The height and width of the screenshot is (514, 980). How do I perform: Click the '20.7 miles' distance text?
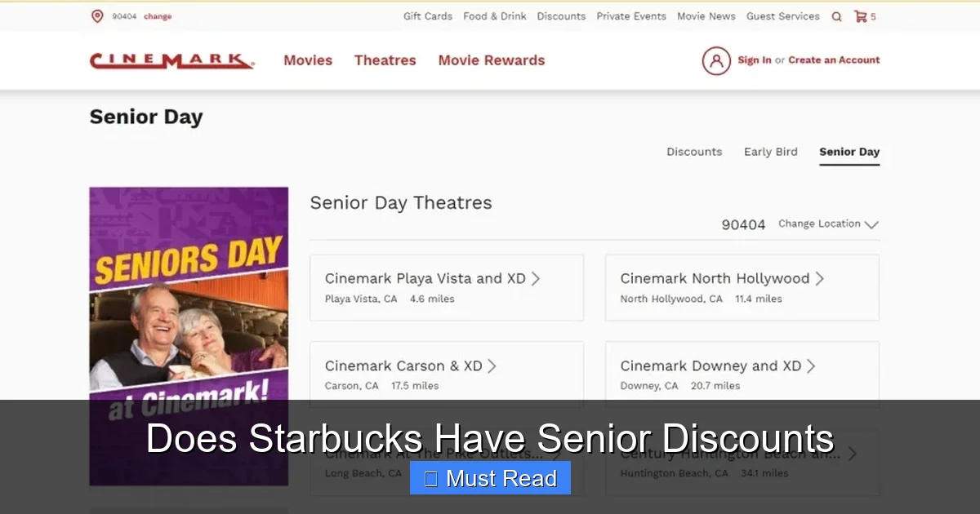click(x=715, y=386)
